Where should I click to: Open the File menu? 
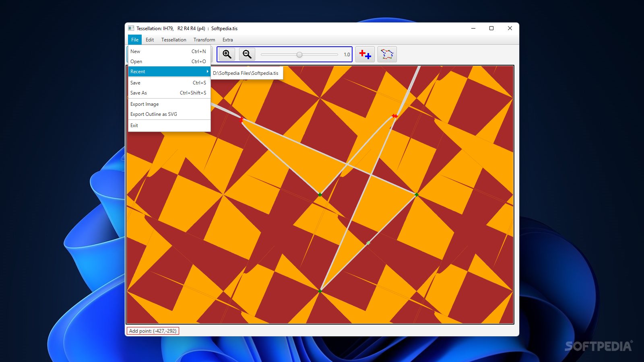click(135, 40)
